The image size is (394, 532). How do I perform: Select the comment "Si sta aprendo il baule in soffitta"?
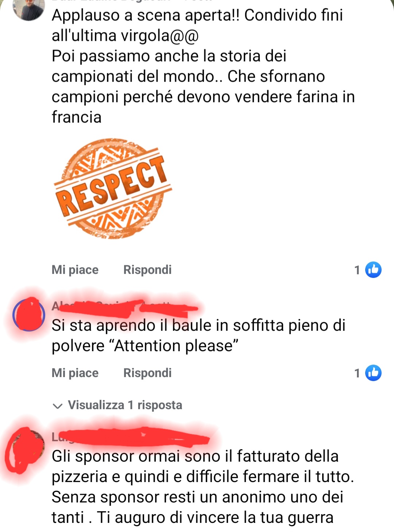(198, 335)
